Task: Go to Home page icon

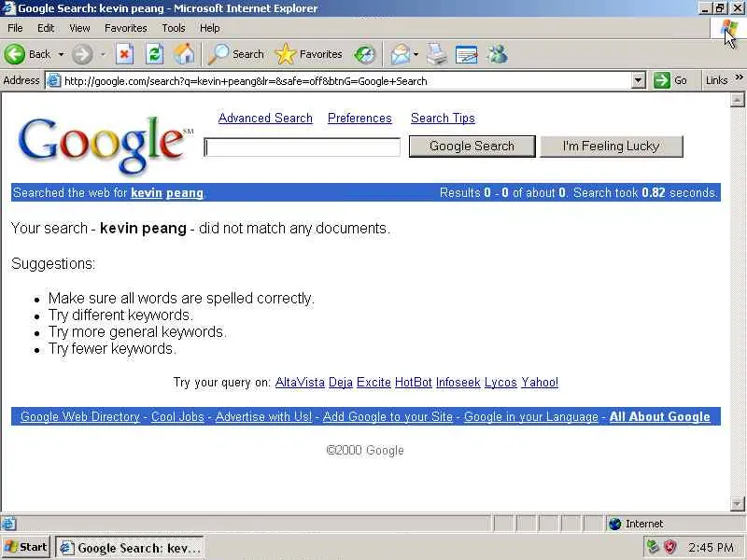Action: 184,54
